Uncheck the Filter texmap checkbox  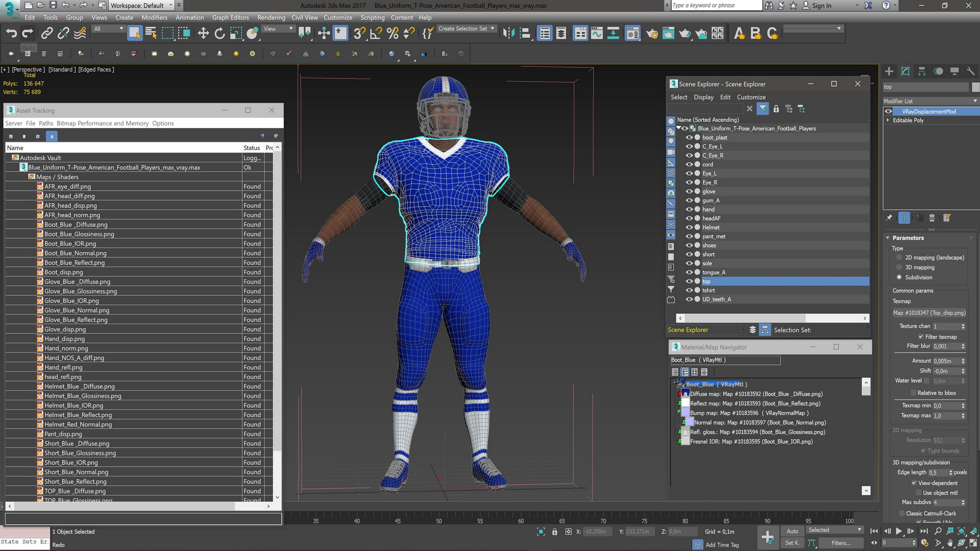[921, 337]
